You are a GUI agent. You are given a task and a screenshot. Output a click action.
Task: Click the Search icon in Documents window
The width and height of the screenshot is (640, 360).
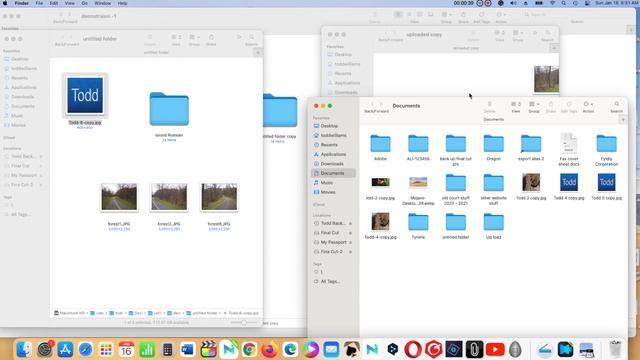click(616, 104)
